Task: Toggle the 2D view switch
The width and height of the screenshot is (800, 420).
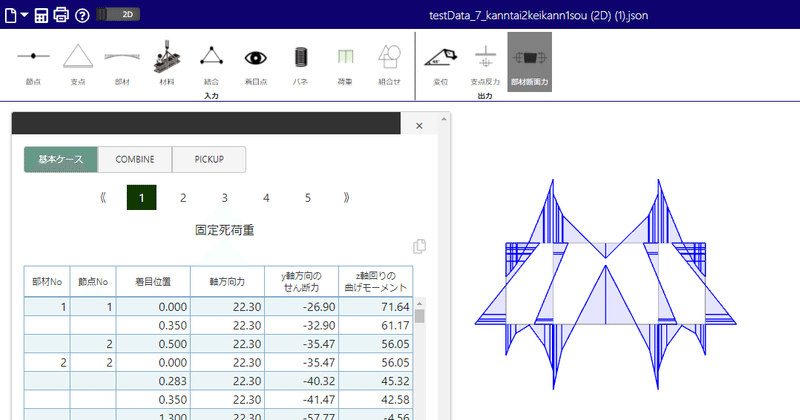Action: click(118, 14)
